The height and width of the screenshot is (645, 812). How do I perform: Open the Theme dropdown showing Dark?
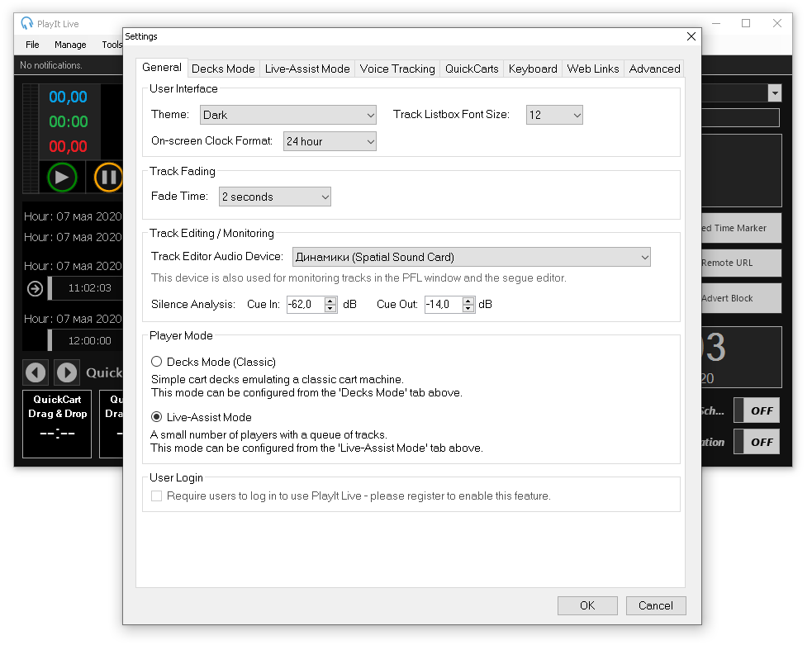[288, 115]
